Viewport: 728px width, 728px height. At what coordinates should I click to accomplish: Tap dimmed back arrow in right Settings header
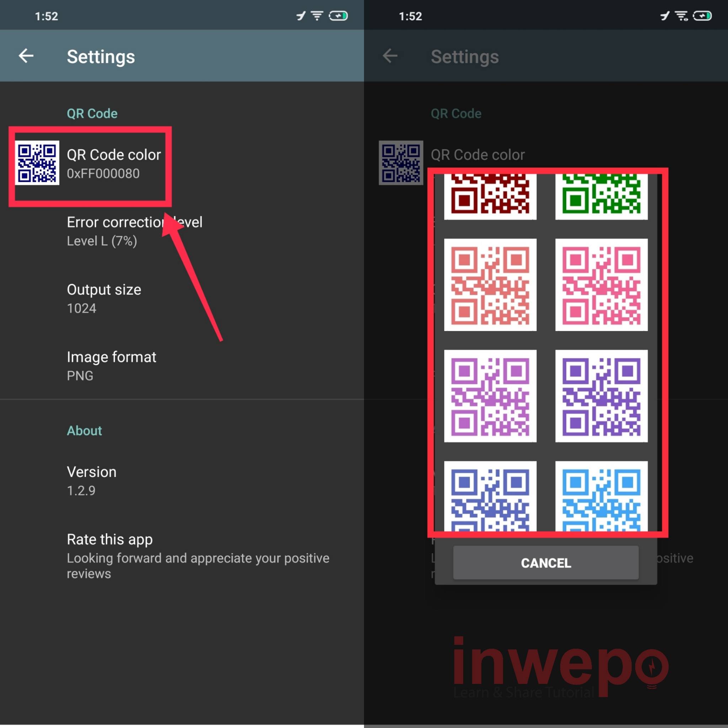[390, 56]
